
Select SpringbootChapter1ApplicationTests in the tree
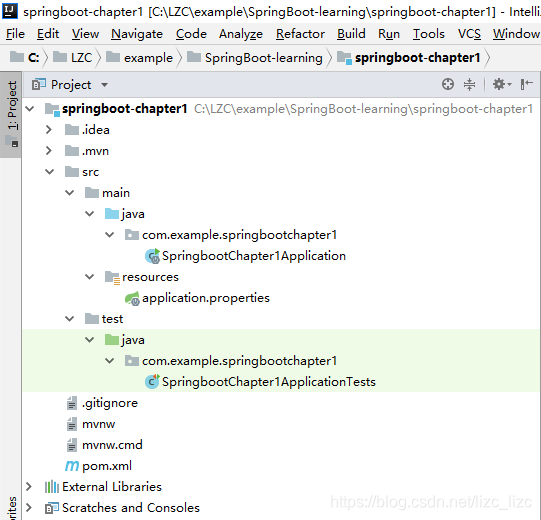pos(269,382)
